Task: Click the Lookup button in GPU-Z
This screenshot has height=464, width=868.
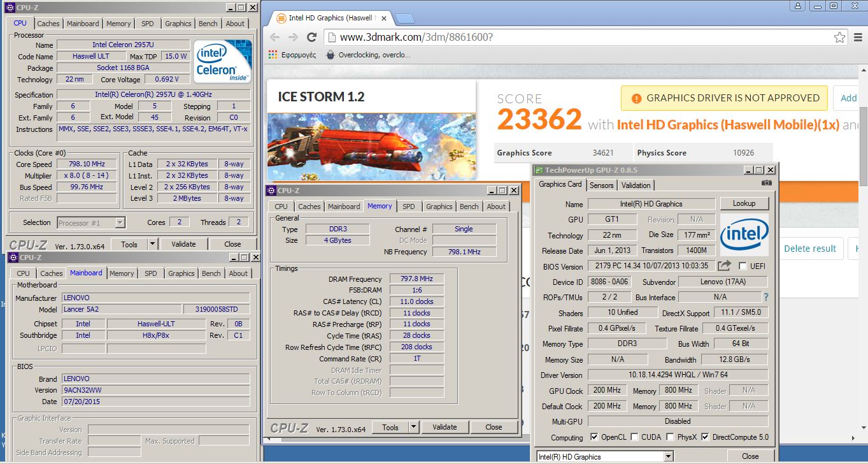Action: pyautogui.click(x=744, y=203)
